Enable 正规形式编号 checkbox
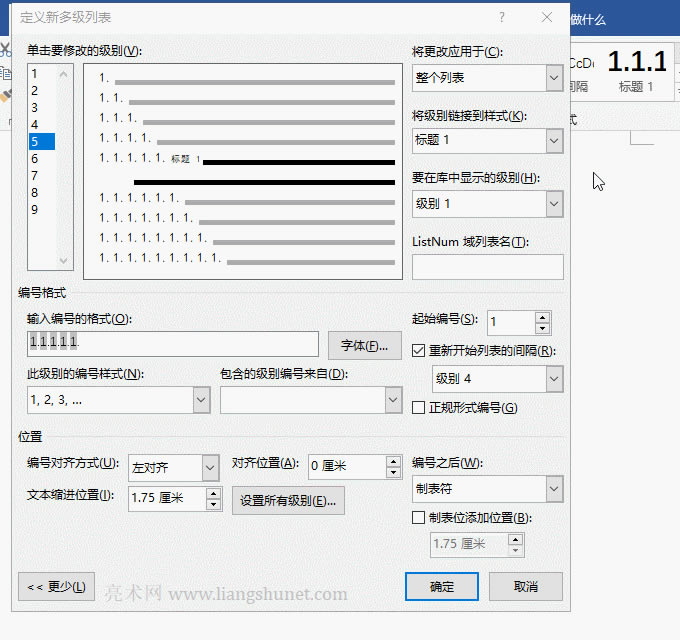 click(x=420, y=408)
